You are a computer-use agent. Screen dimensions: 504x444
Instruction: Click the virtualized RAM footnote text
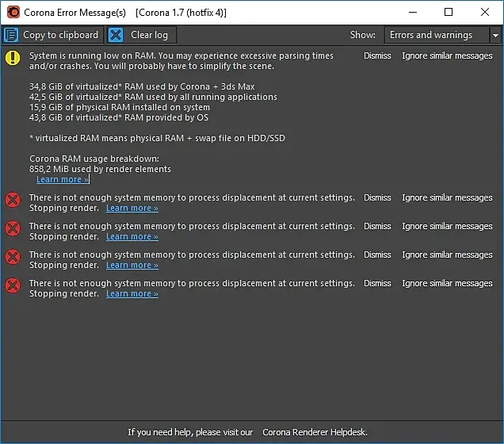tap(157, 138)
